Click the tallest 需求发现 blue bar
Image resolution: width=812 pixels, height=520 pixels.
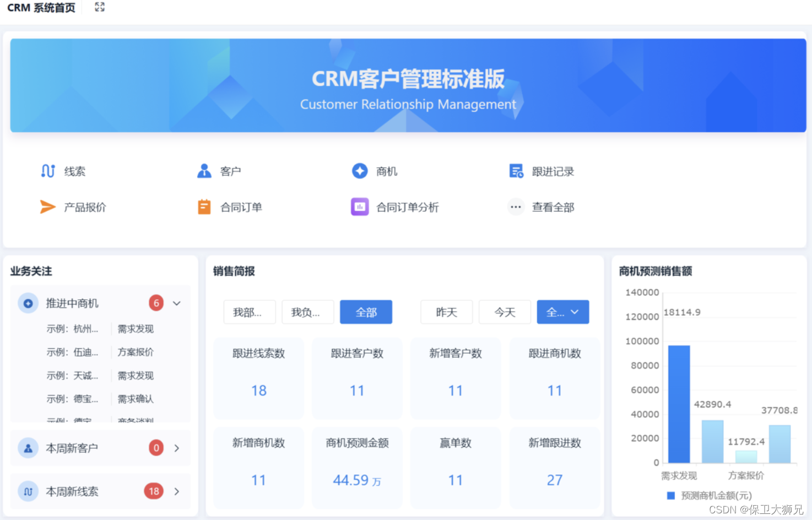[679, 404]
